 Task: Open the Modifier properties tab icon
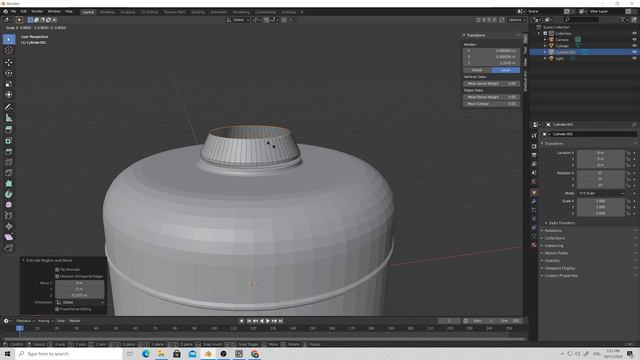tap(534, 201)
